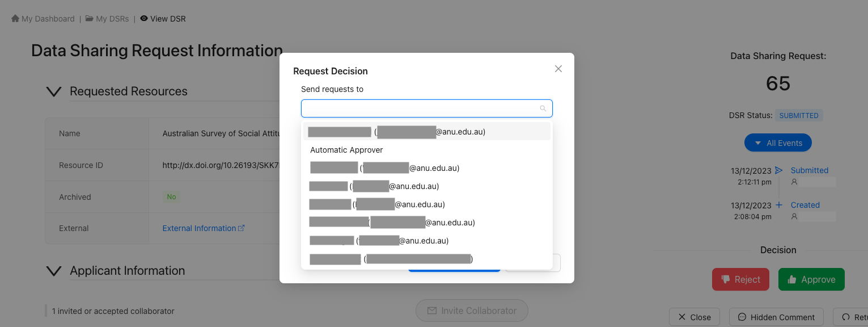Image resolution: width=868 pixels, height=327 pixels.
Task: Collapse the Applicant Information section
Action: tap(53, 271)
